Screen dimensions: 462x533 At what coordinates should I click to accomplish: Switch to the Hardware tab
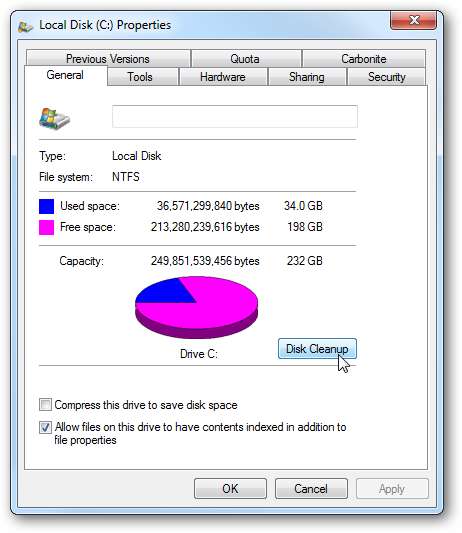click(223, 77)
